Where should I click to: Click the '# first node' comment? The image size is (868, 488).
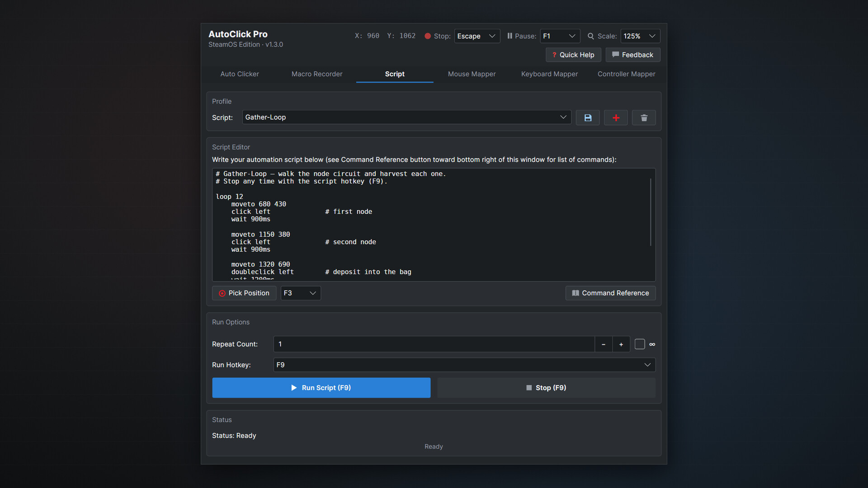[x=349, y=211]
